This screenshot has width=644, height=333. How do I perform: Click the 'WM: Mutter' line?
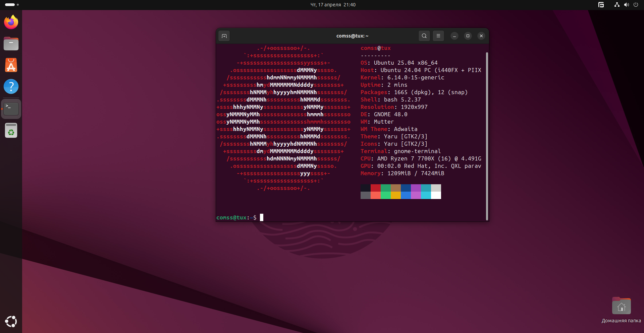pyautogui.click(x=377, y=122)
